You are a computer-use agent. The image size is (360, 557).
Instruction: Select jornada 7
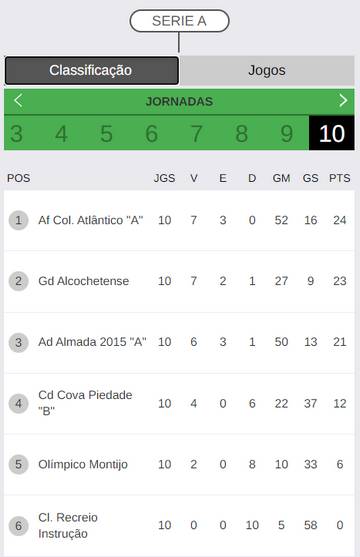click(x=197, y=134)
